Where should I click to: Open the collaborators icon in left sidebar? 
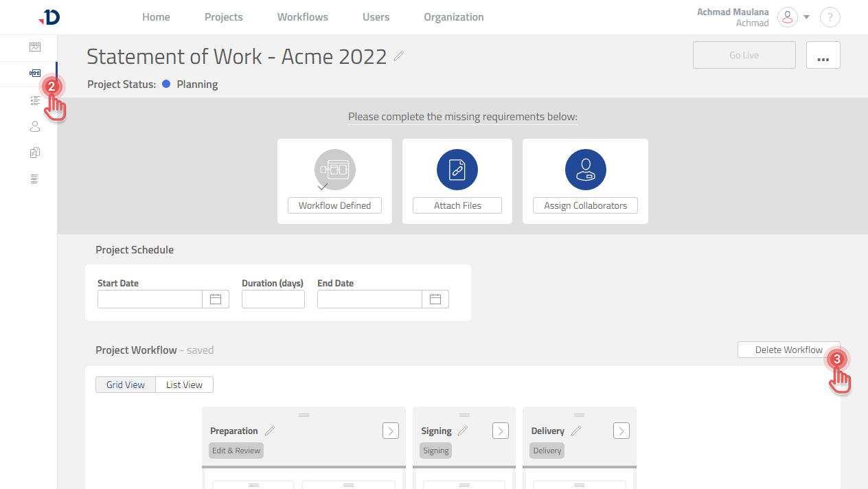(x=35, y=126)
